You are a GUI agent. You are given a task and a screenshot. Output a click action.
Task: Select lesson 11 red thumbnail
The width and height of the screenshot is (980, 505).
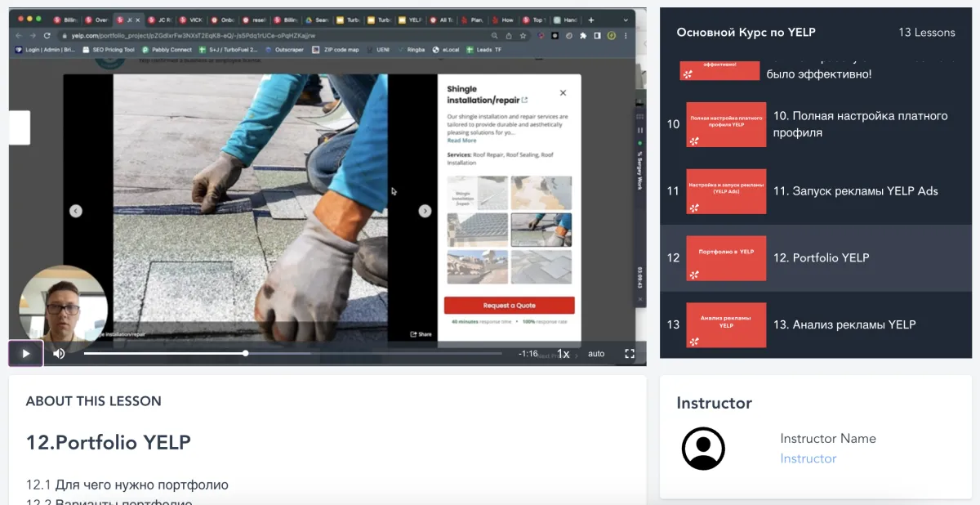726,191
